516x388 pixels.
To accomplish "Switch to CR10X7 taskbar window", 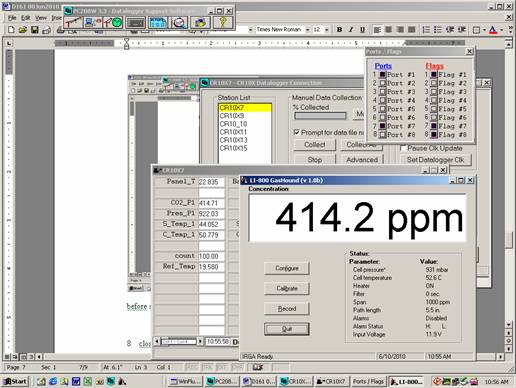I will (x=331, y=381).
